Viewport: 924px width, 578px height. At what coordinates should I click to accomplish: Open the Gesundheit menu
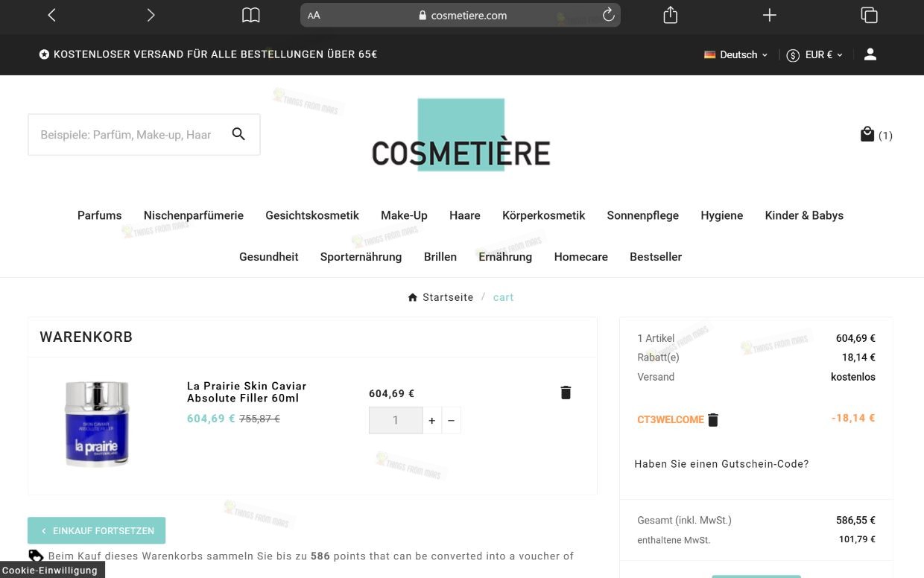[269, 256]
